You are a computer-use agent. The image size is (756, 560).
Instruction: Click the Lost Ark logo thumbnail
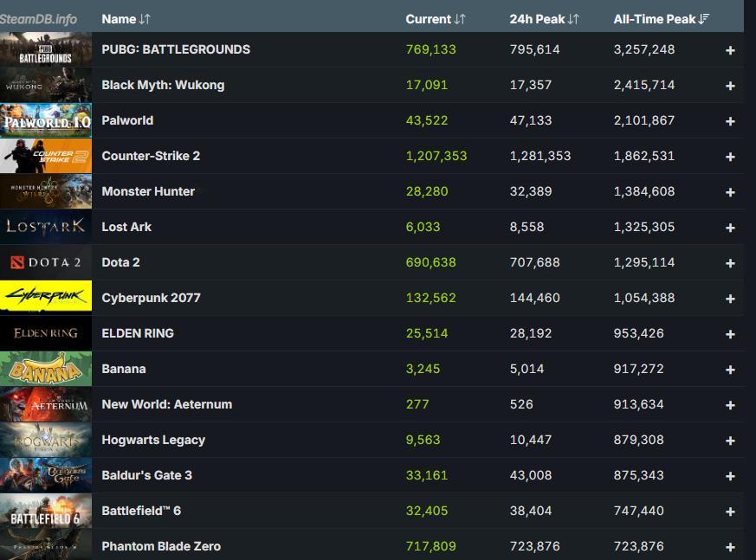(46, 227)
